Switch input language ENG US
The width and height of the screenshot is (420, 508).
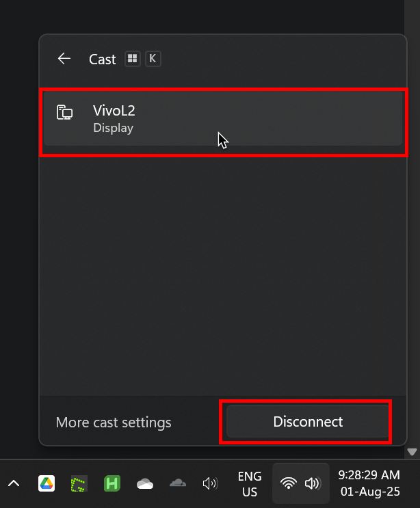pos(250,483)
